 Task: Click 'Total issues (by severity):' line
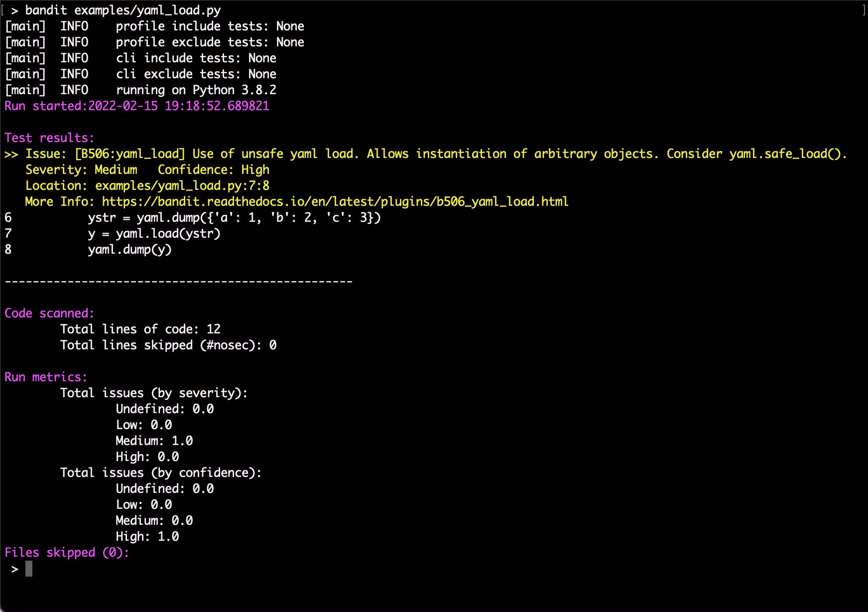[154, 393]
